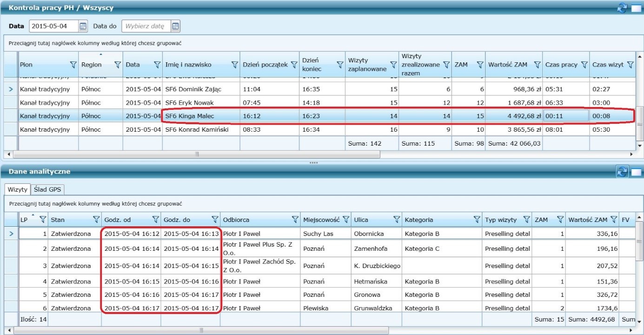Click Piotr I Pawel Plus Sp. Z O.o. cell
This screenshot has height=335, width=644.
(259, 248)
